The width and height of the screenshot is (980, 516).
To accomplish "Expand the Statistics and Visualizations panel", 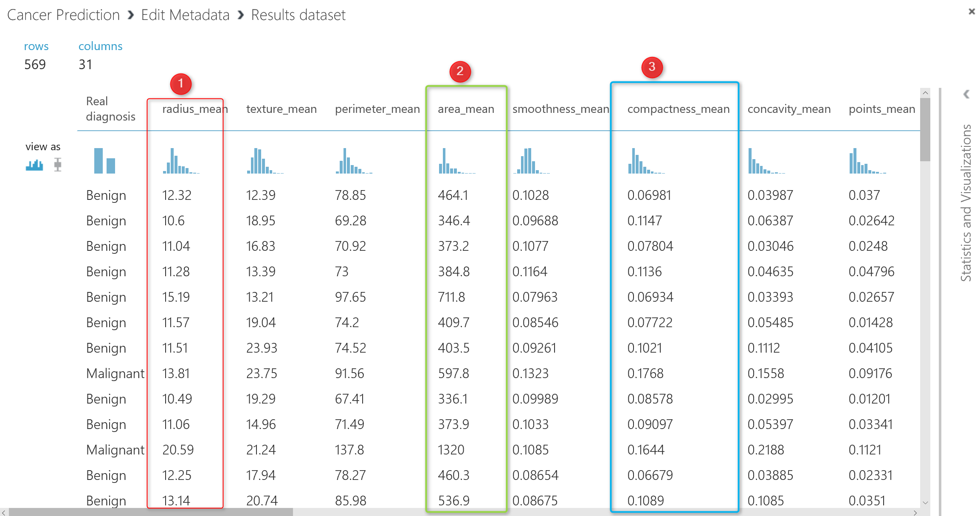I will pyautogui.click(x=966, y=94).
